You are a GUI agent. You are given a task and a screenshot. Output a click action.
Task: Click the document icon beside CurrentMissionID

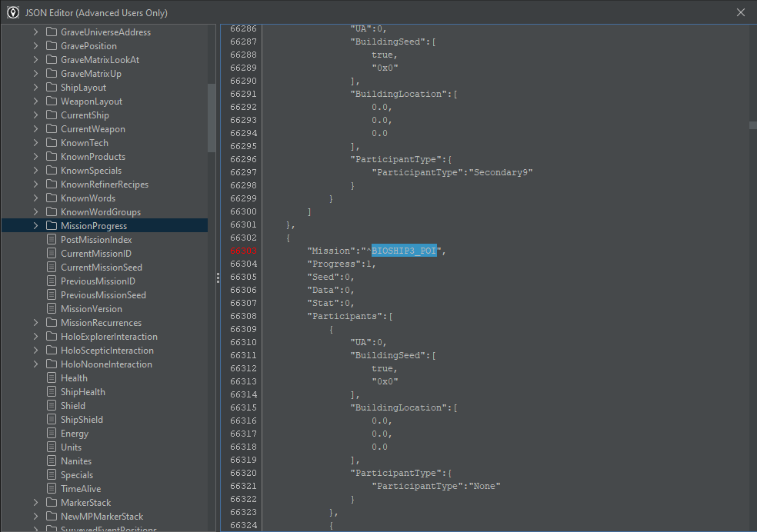(52, 253)
